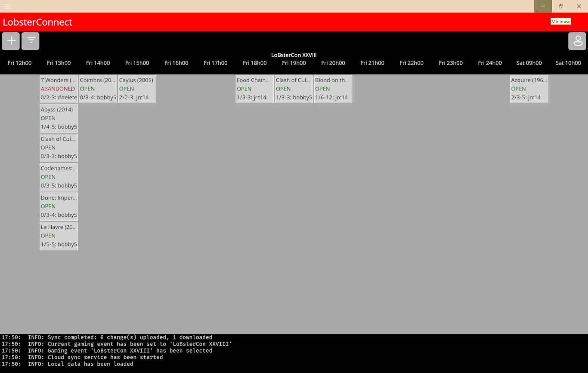
Task: Open the hamburger menu in title bar
Action: 8,6
